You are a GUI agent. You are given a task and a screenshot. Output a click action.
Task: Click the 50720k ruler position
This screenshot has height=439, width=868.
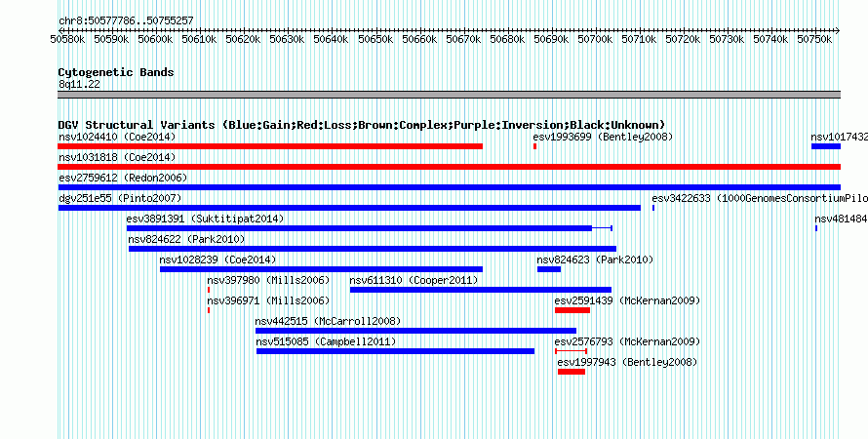(683, 39)
